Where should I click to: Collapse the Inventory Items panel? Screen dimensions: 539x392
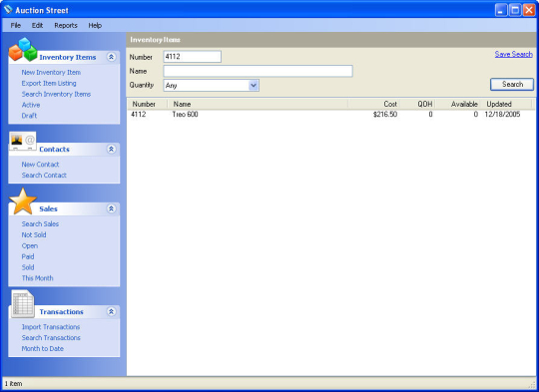[111, 57]
